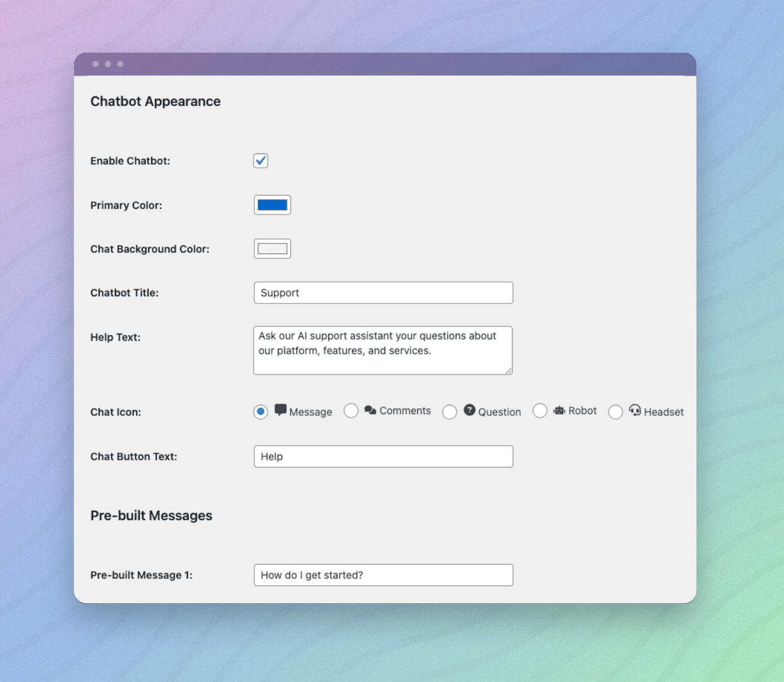Select the Comments radio button

[x=351, y=411]
